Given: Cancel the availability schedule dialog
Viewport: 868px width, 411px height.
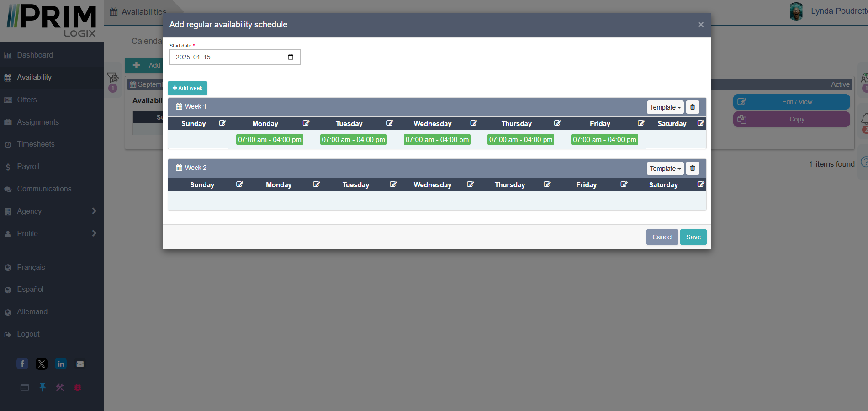Looking at the screenshot, I should click(662, 237).
